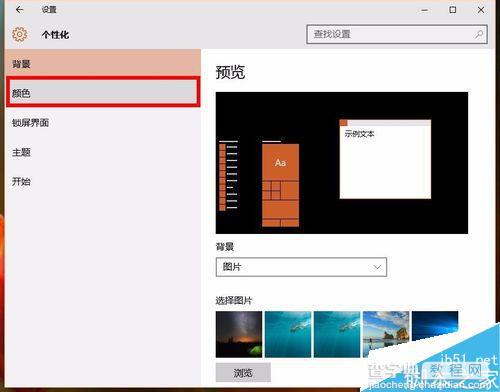Choose the starry night sky picture
The width and height of the screenshot is (500, 392).
click(x=239, y=334)
